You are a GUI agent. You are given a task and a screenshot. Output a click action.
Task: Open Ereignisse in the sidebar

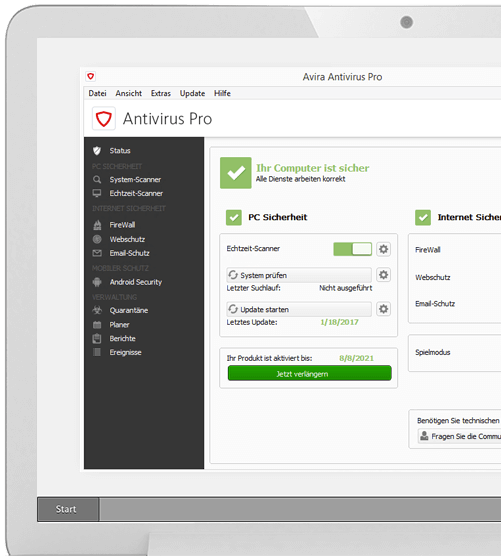pos(126,352)
